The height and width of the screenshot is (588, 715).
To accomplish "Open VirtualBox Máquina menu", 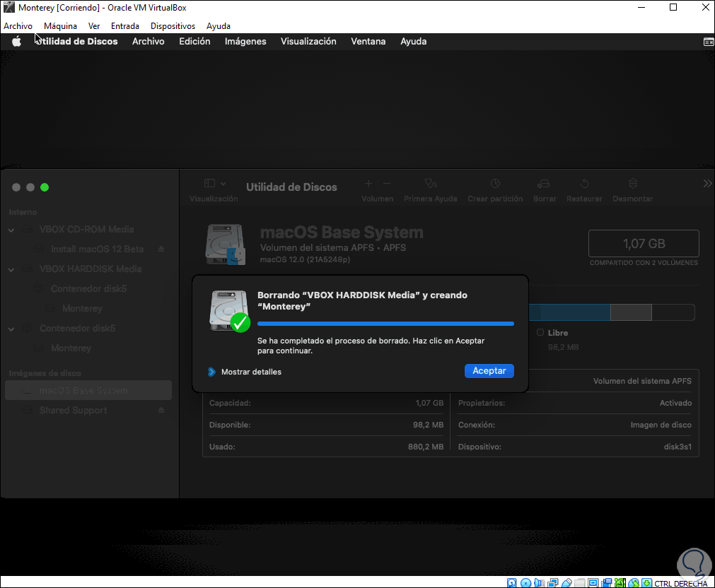I will click(60, 26).
